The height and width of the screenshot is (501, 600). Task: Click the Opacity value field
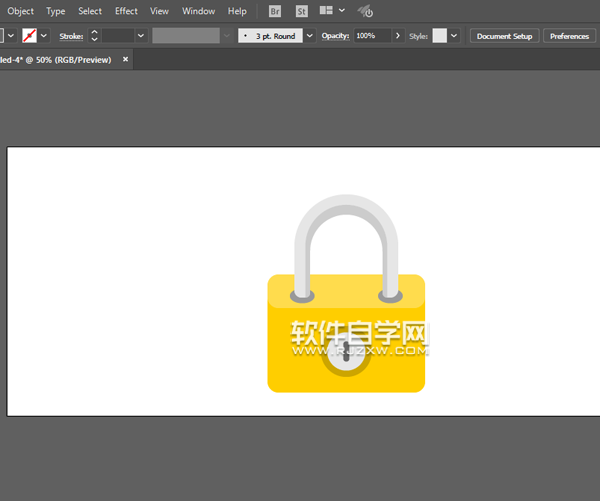click(371, 36)
